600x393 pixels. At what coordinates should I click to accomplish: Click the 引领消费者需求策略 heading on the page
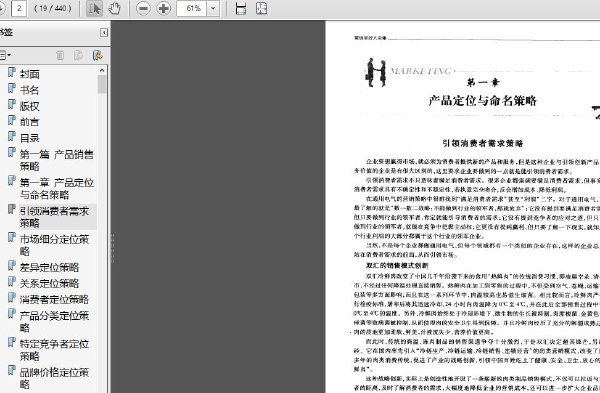[x=483, y=144]
